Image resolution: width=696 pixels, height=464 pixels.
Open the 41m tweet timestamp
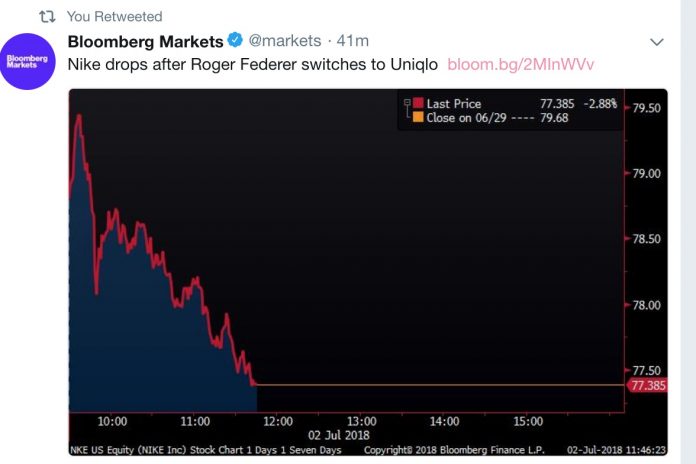point(354,41)
